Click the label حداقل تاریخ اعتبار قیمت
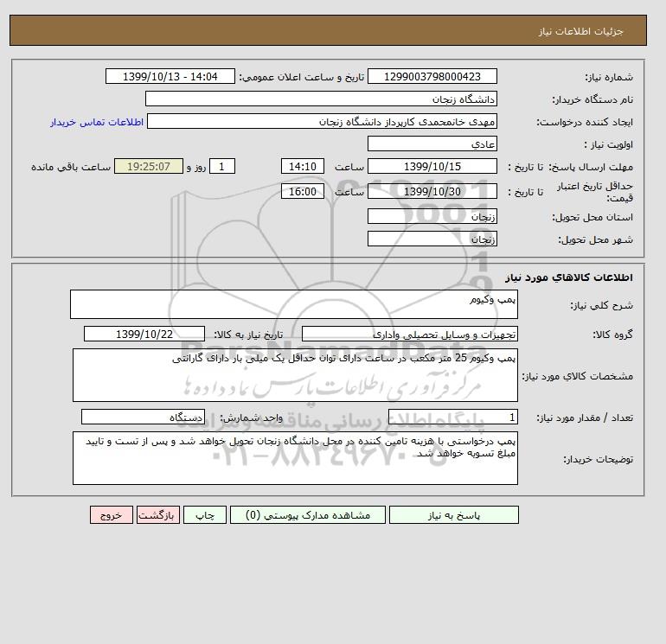Screen dimensions: 666x644 [595, 192]
